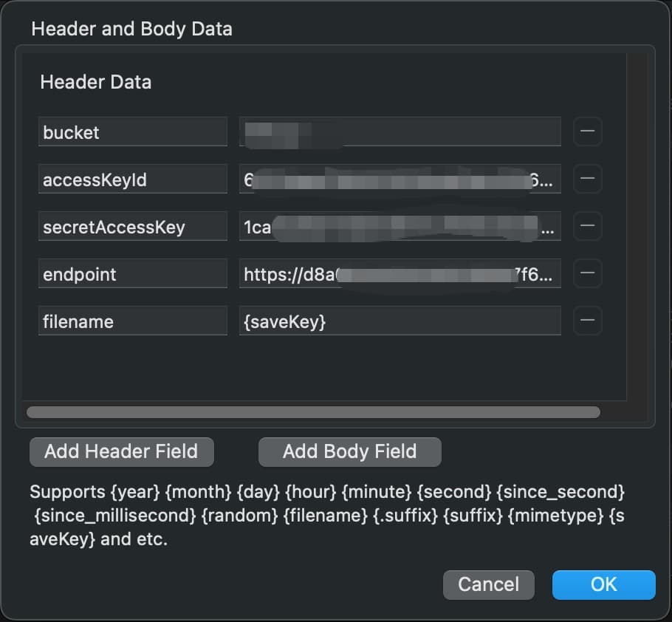Click the horizontal scrollbar below the fields
The image size is (672, 622).
click(x=314, y=412)
